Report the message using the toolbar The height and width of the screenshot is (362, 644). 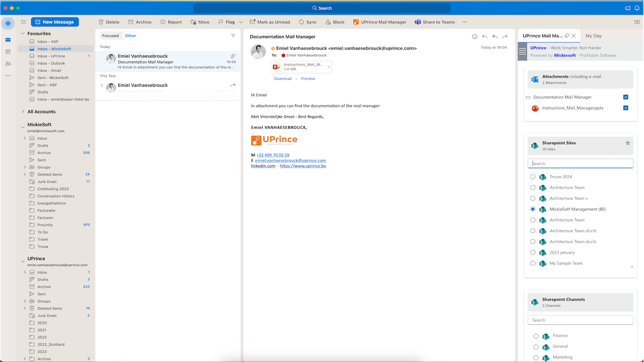point(171,22)
